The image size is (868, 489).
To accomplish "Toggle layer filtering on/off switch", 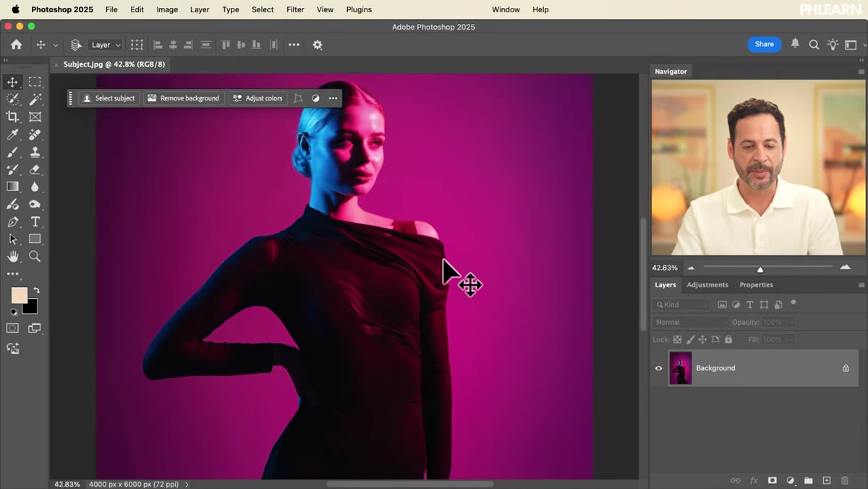I will pyautogui.click(x=793, y=304).
